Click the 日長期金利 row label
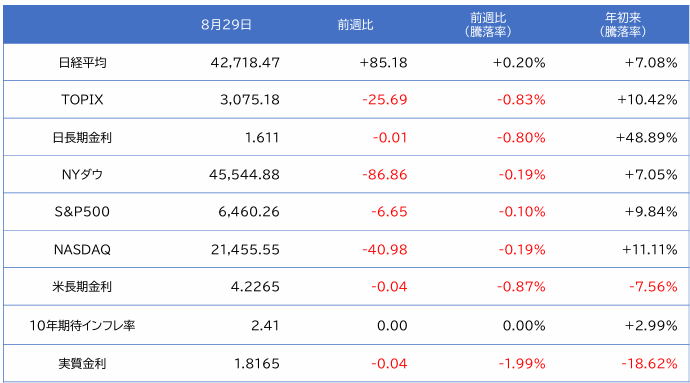690x383 pixels. click(82, 138)
